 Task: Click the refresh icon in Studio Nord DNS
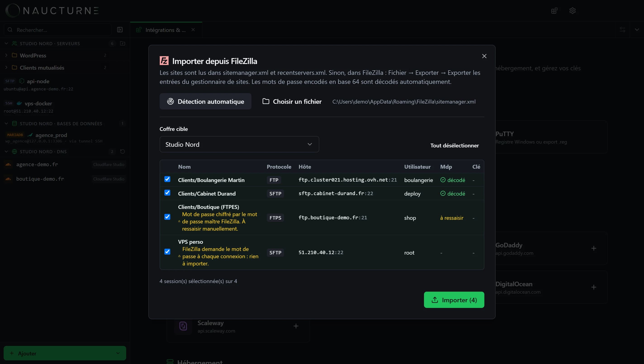coord(123,151)
